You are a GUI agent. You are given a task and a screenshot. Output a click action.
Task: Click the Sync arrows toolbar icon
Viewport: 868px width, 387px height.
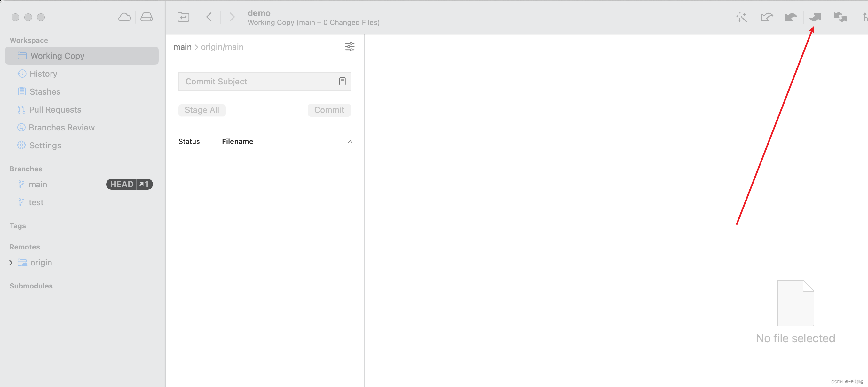coord(840,17)
